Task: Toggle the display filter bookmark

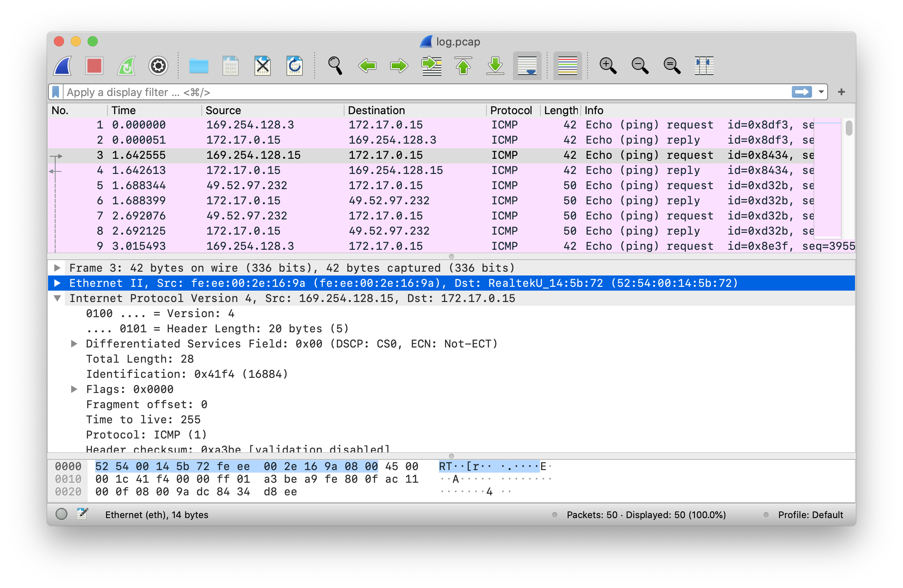Action: [x=56, y=92]
